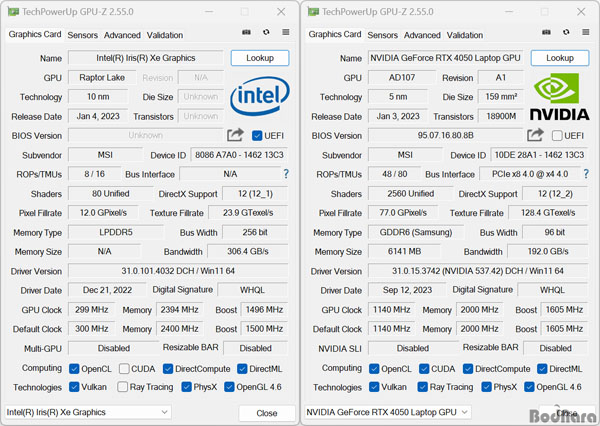Click GDDR6 (Samsung) memory type value
600x426 pixels.
click(416, 232)
